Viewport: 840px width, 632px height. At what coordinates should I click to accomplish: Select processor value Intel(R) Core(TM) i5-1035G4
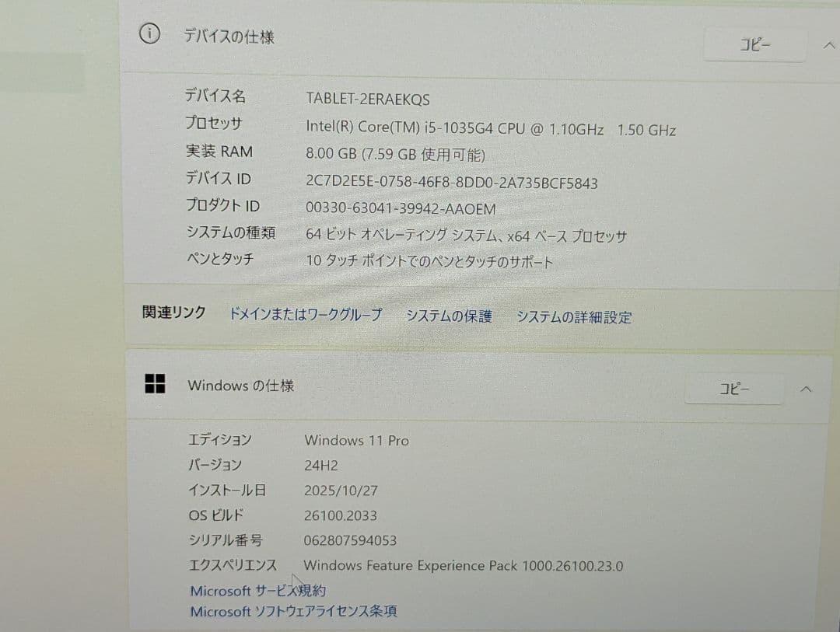coord(491,128)
